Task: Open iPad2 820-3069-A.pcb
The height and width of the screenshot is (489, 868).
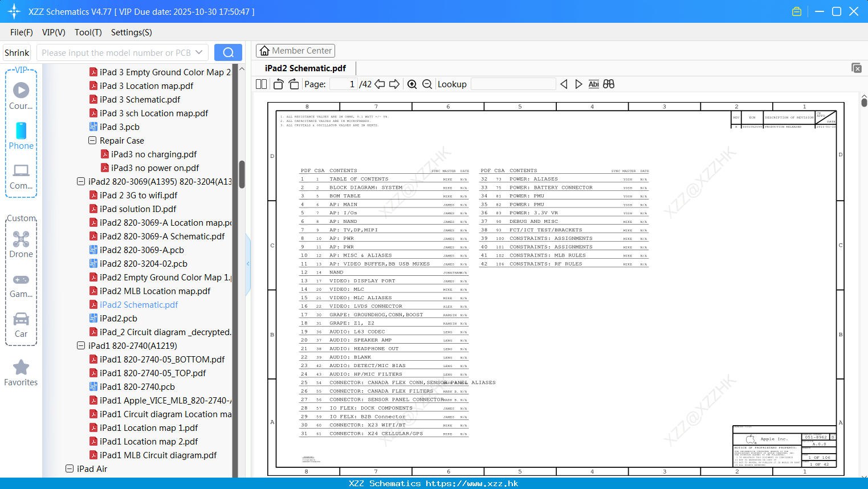Action: 136,250
